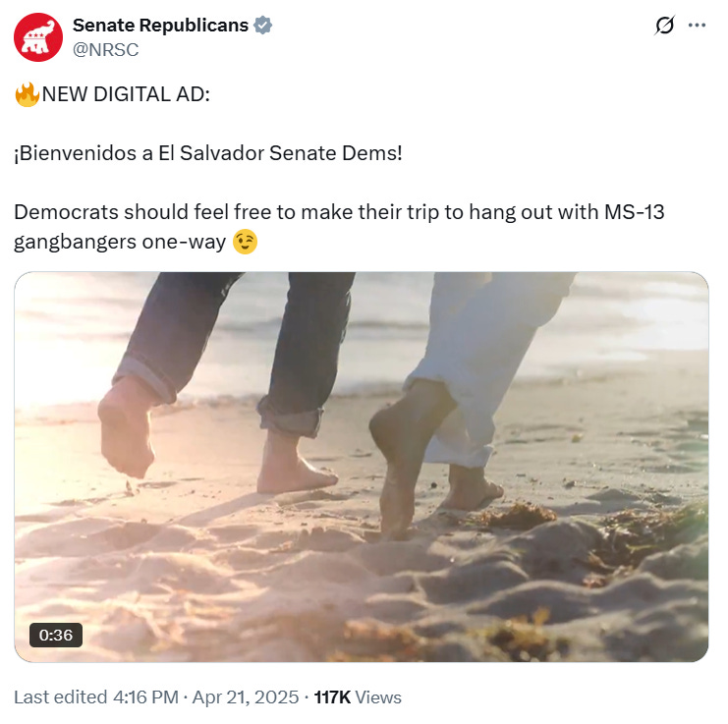
Task: Click the gray verified checkmark badge
Action: click(x=262, y=26)
